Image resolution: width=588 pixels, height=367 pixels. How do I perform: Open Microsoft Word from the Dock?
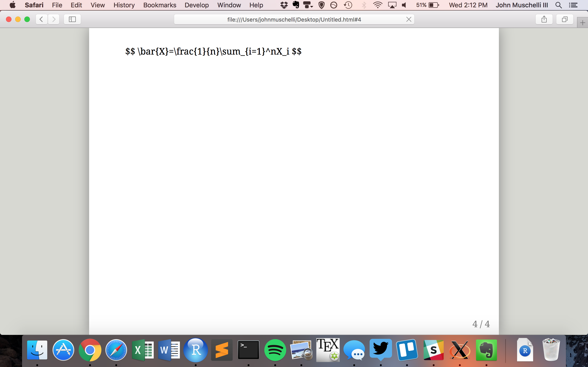[169, 350]
